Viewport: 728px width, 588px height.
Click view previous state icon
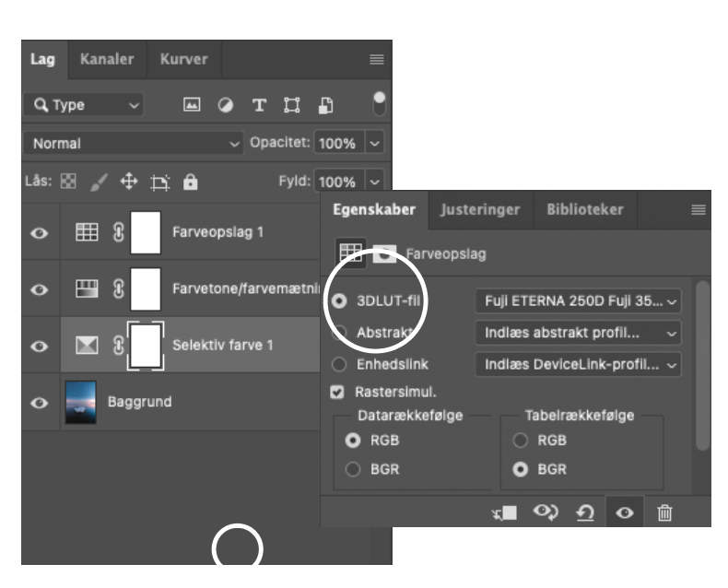click(546, 512)
